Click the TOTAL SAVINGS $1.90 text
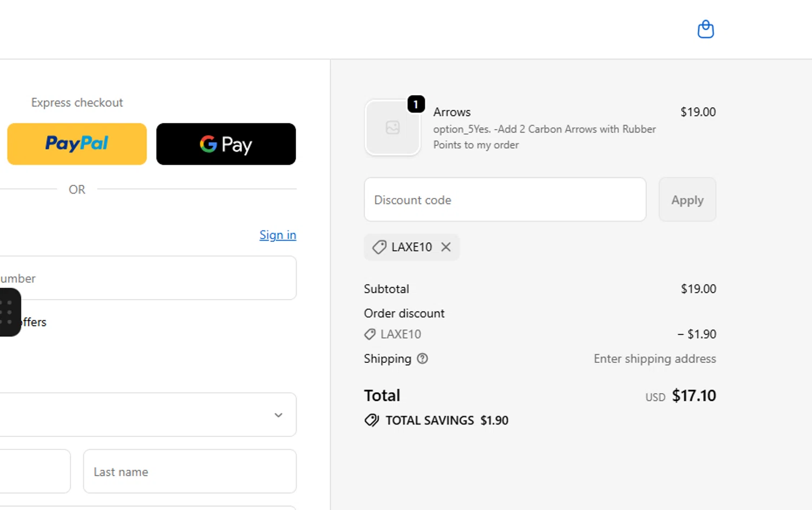This screenshot has height=510, width=812. click(447, 420)
